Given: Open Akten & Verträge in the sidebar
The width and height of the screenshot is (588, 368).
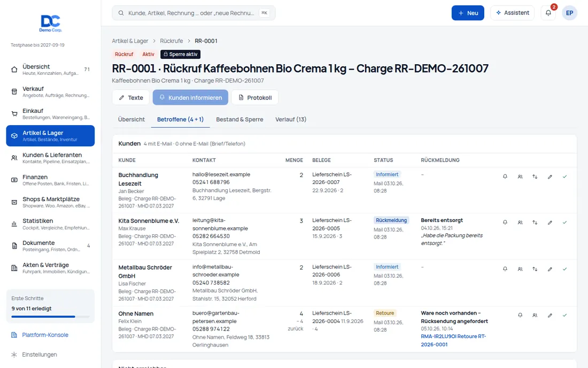Looking at the screenshot, I should pos(50,268).
